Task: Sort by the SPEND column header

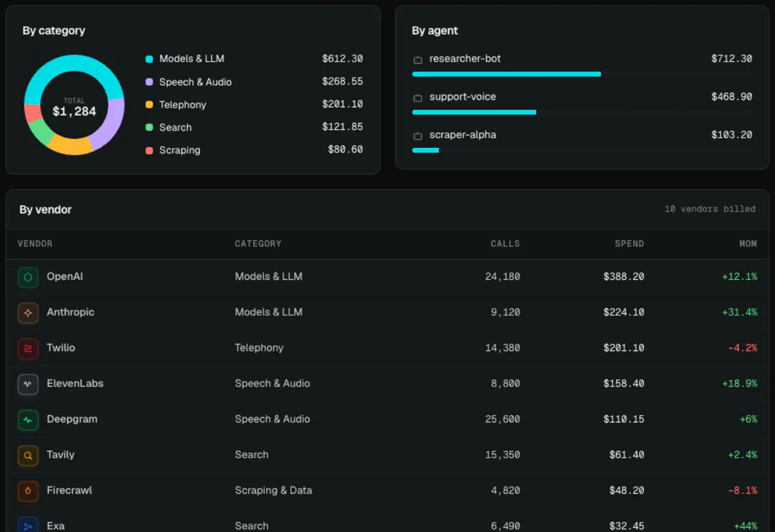Action: click(629, 244)
